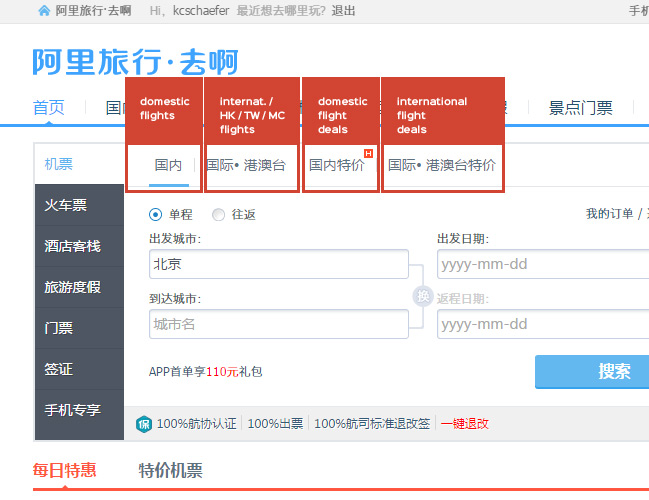Click the home icon beside 阿里旅行·去啊
The image size is (649, 500).
point(44,10)
